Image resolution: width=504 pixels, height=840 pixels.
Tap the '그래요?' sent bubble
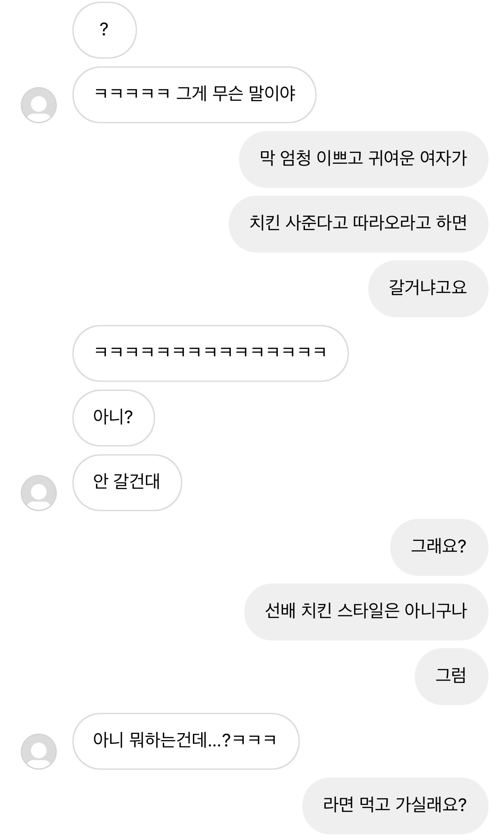coord(439,547)
